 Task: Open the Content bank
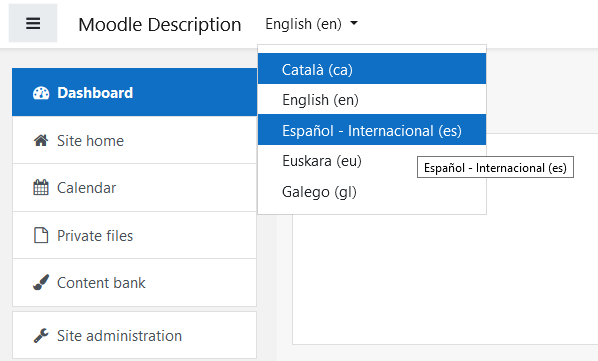134,282
